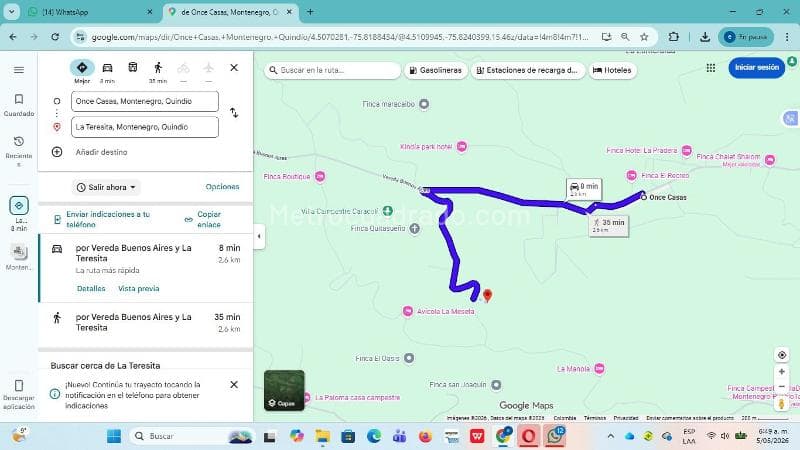Open Detalles for the driving route

click(91, 288)
